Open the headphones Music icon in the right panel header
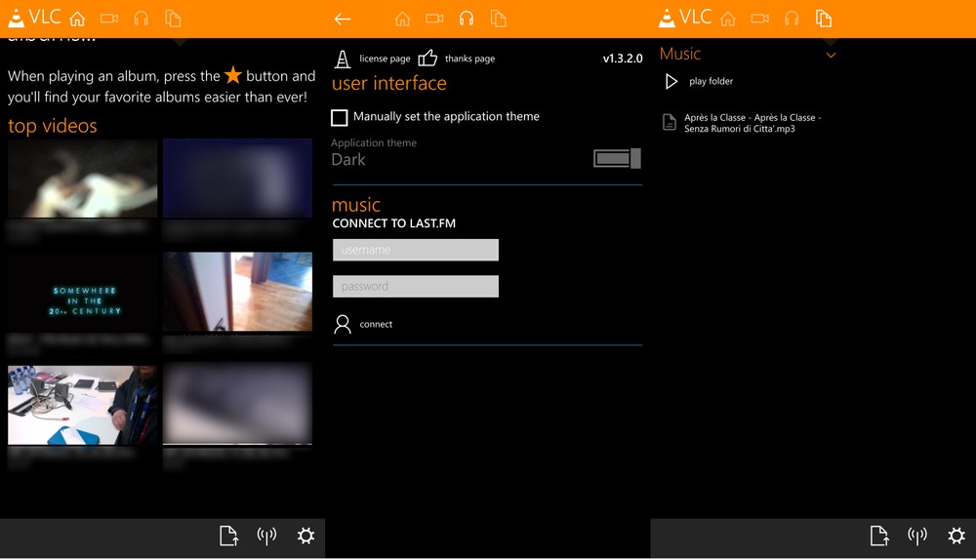The height and width of the screenshot is (560, 976). [792, 19]
